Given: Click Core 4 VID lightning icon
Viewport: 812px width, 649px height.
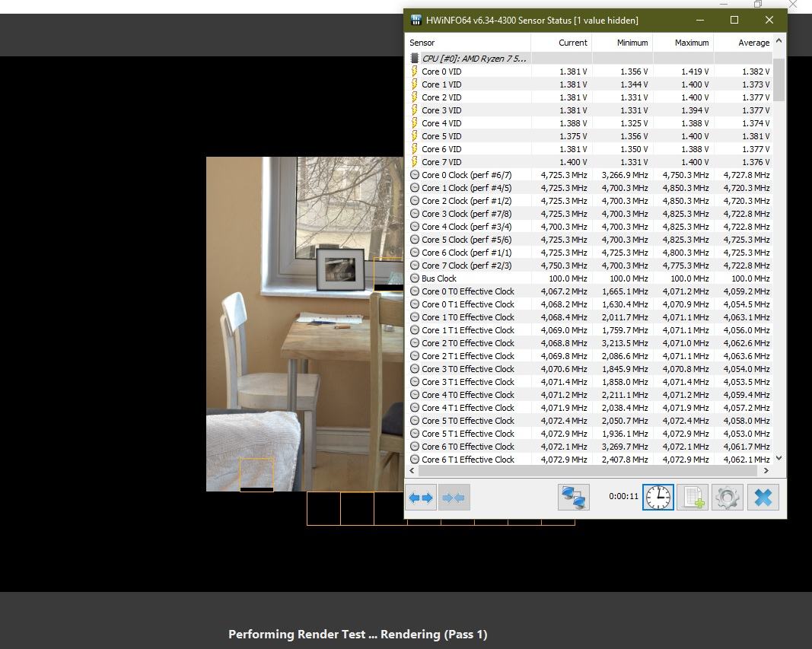Looking at the screenshot, I should point(414,123).
